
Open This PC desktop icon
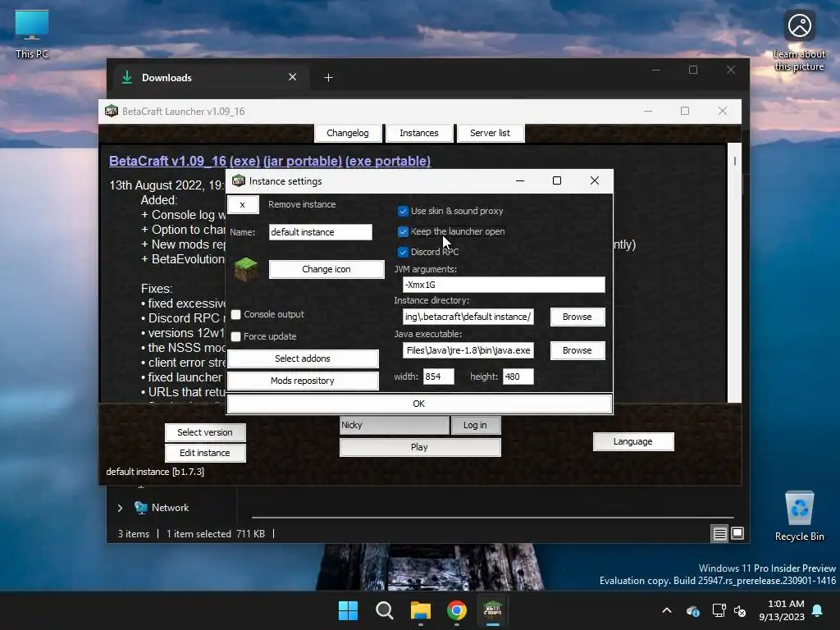point(32,34)
